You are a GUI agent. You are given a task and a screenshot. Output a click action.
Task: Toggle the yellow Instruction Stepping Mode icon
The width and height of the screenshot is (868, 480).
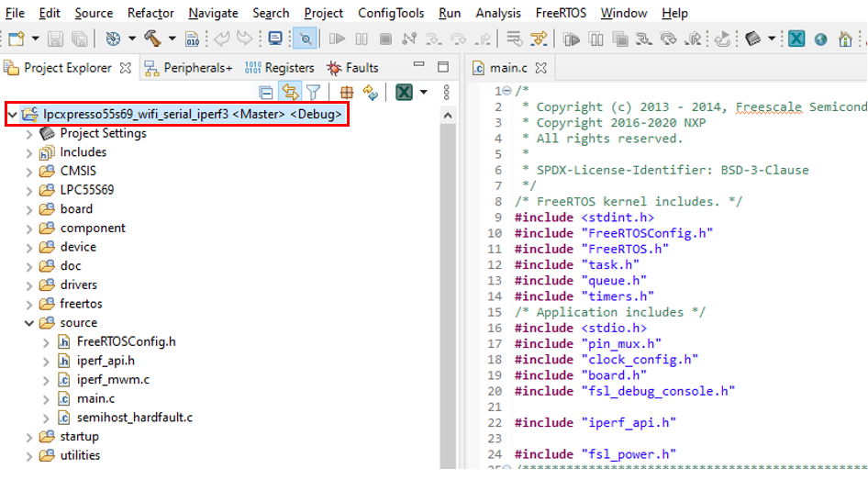click(x=539, y=39)
